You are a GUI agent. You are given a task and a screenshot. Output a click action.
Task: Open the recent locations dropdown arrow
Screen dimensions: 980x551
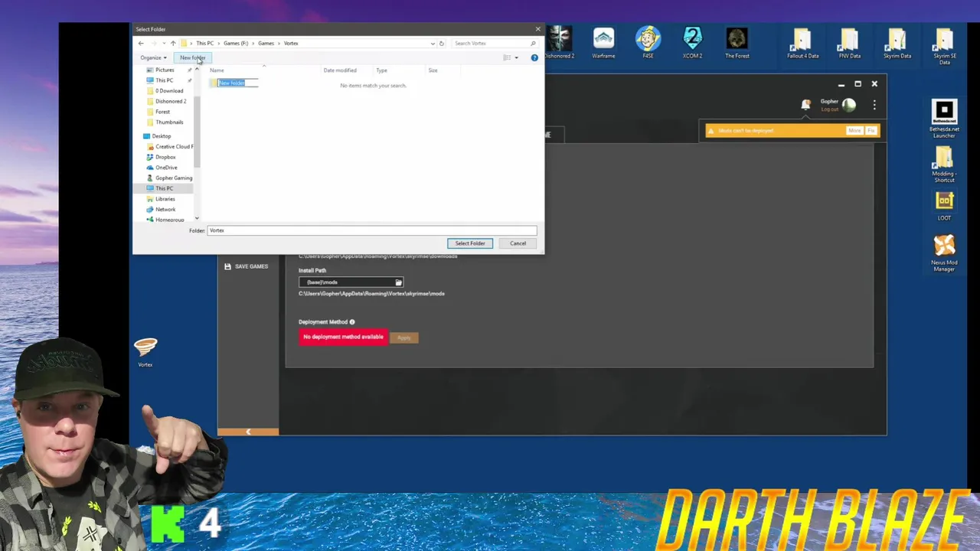pyautogui.click(x=164, y=43)
